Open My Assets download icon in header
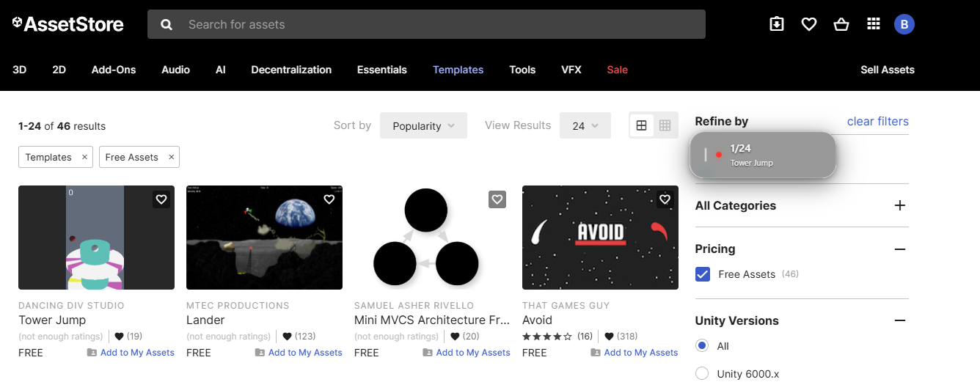This screenshot has height=382, width=980. (x=777, y=24)
